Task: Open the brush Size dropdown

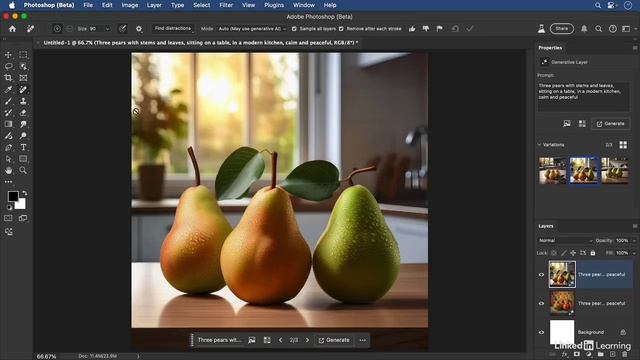Action: click(x=108, y=29)
